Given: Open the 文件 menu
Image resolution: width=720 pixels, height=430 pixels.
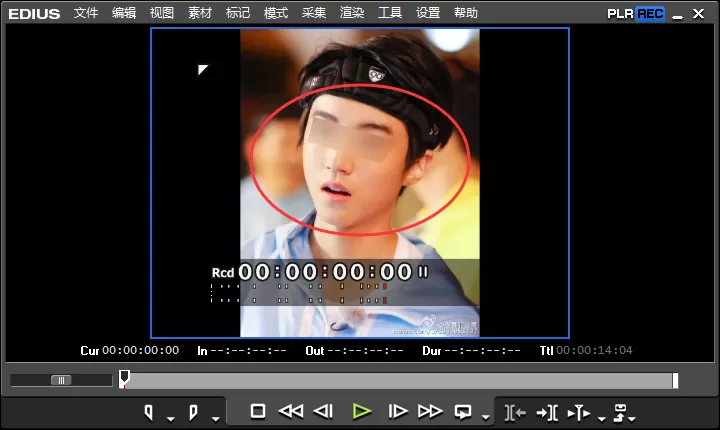Looking at the screenshot, I should [86, 13].
